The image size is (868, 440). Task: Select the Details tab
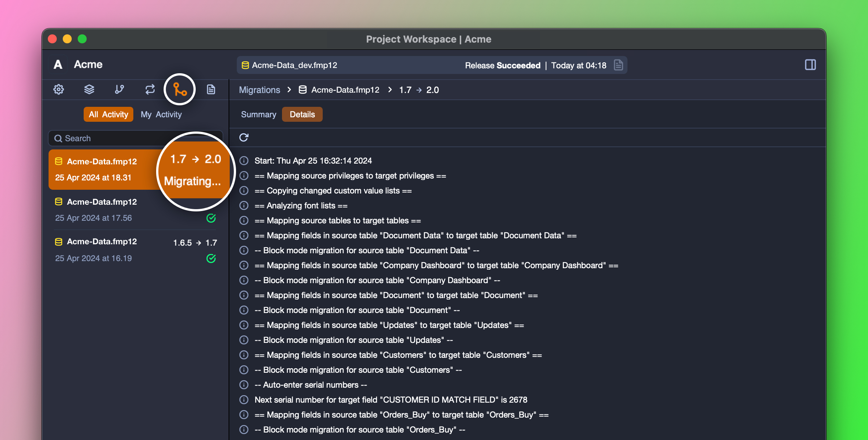pos(302,114)
